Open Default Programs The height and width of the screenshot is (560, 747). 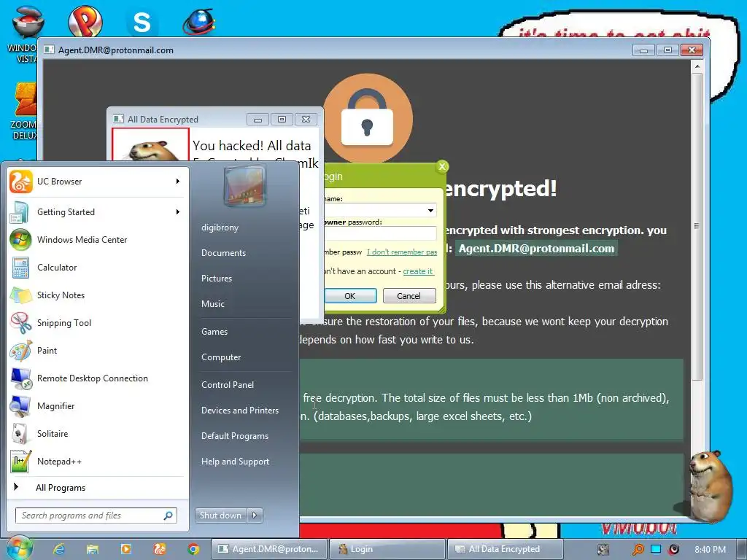(234, 436)
